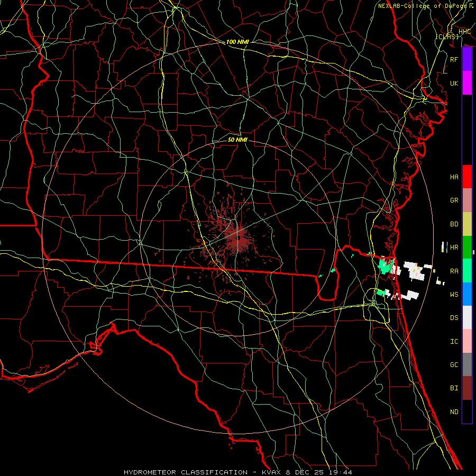Click the WS legend label

[454, 294]
